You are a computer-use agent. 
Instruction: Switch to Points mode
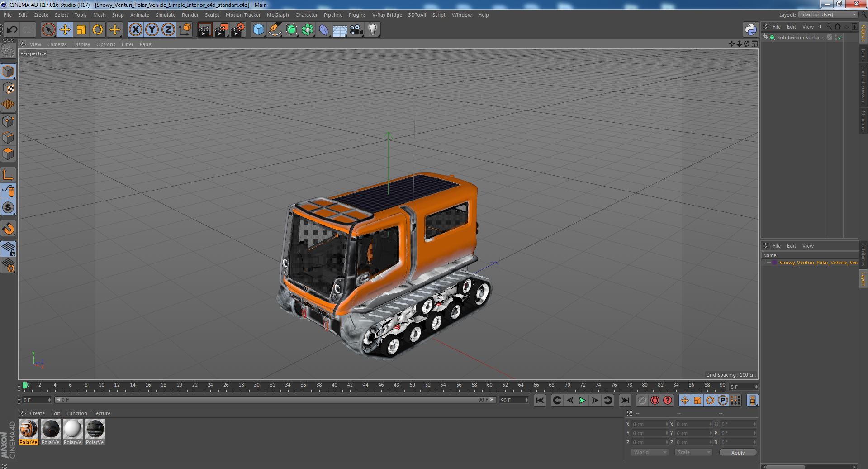(x=8, y=121)
